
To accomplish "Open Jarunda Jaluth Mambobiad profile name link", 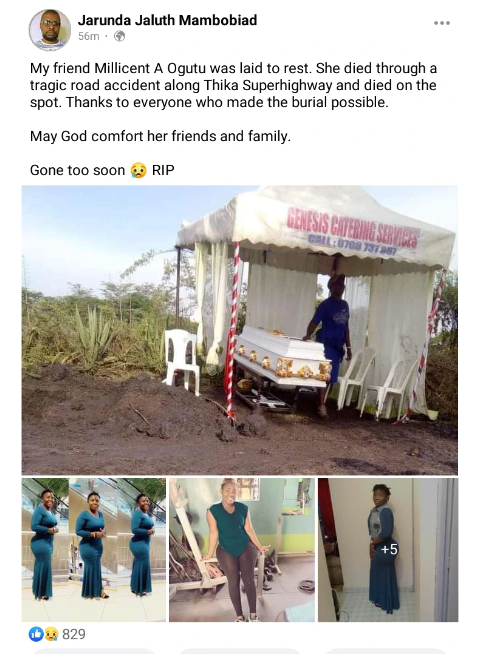I will (x=167, y=20).
